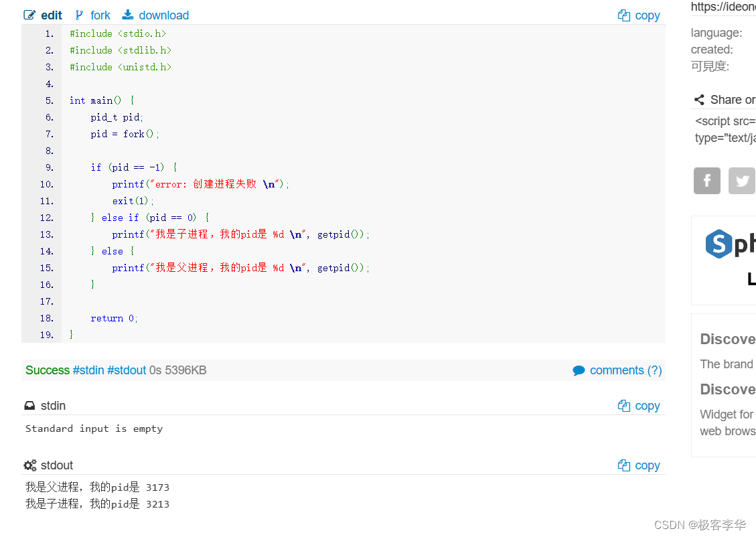Viewport: 756px width, 537px height.
Task: Click 'pid_t pid;' on line 6
Action: [117, 118]
